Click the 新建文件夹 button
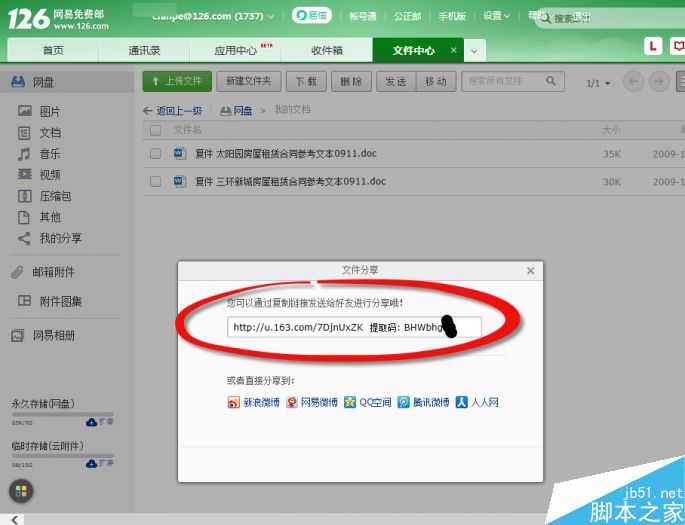 click(x=248, y=81)
